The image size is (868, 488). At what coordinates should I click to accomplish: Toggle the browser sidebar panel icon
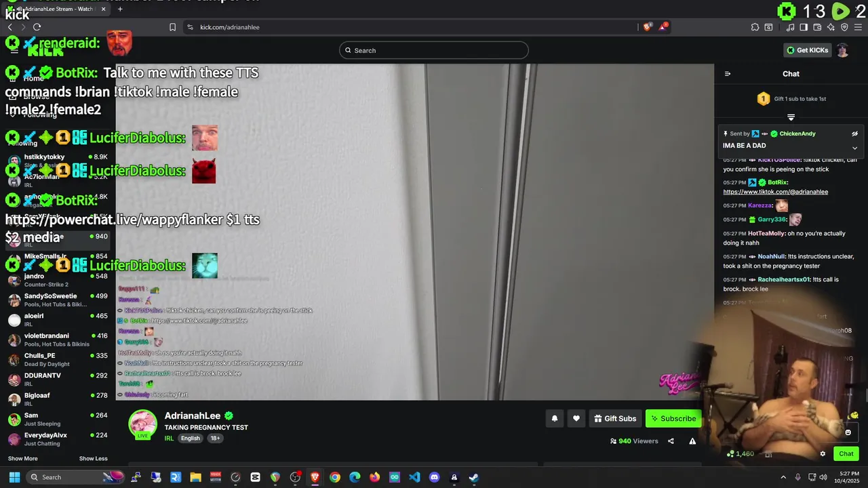click(x=804, y=27)
